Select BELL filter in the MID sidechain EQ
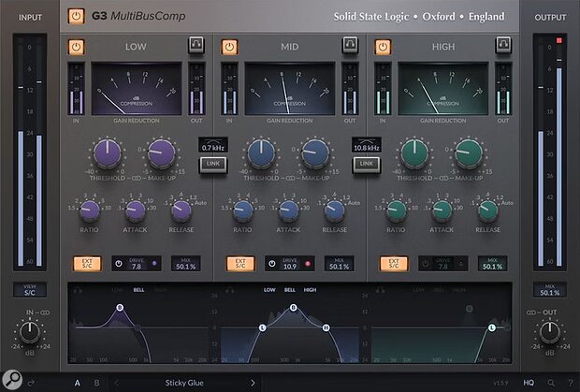 pos(290,290)
